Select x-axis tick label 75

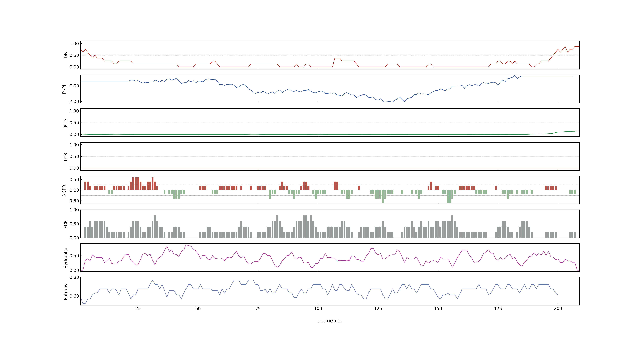coord(258,309)
